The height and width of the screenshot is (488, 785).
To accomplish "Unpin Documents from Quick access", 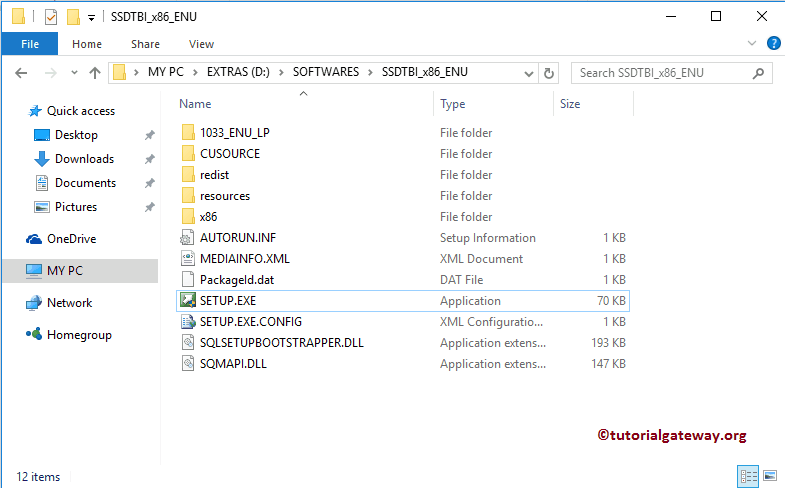I will pyautogui.click(x=150, y=183).
